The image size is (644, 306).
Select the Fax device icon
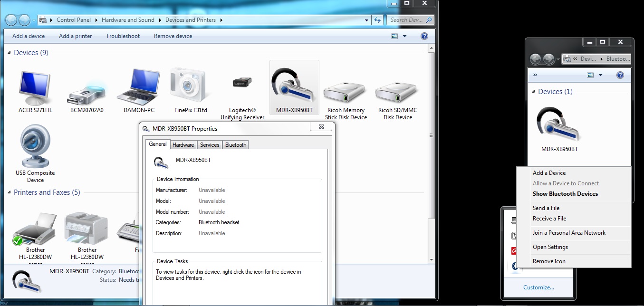point(128,234)
